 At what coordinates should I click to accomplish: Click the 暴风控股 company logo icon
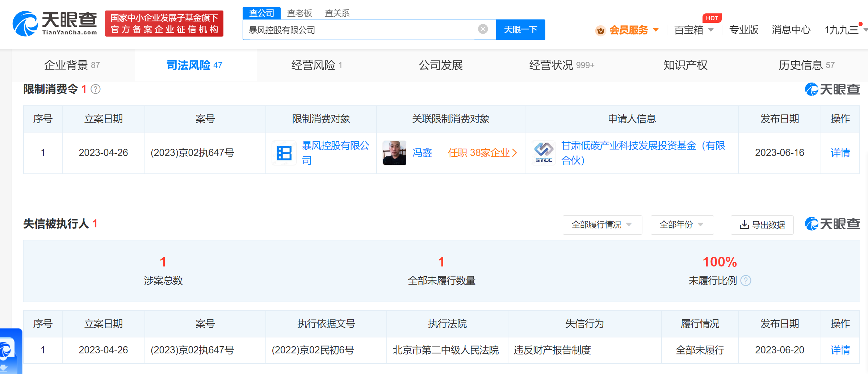coord(284,153)
